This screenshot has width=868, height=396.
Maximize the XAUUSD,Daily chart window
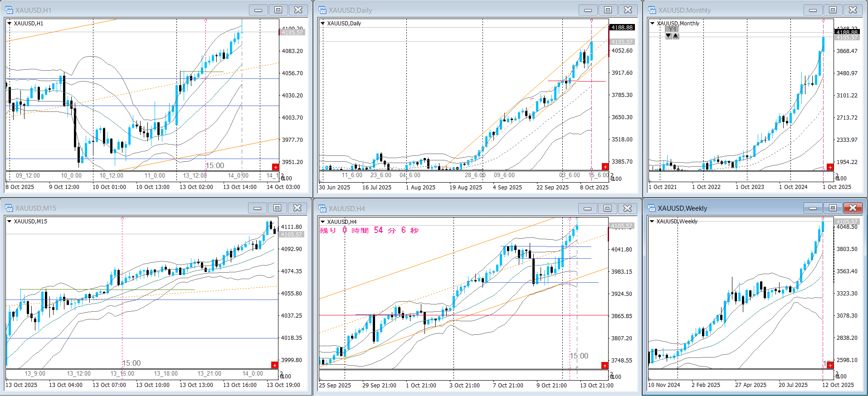(608, 10)
